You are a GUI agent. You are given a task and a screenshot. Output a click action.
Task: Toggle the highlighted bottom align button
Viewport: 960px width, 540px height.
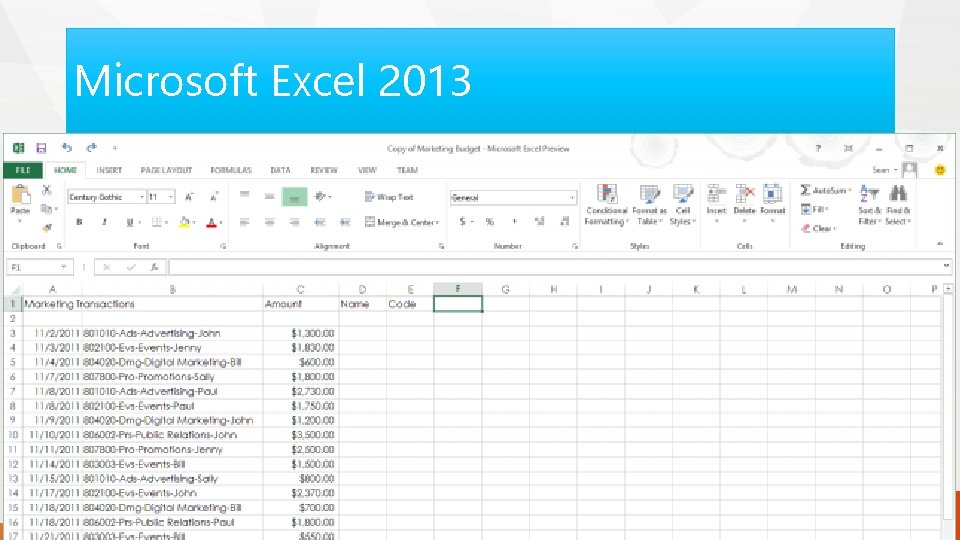click(294, 197)
